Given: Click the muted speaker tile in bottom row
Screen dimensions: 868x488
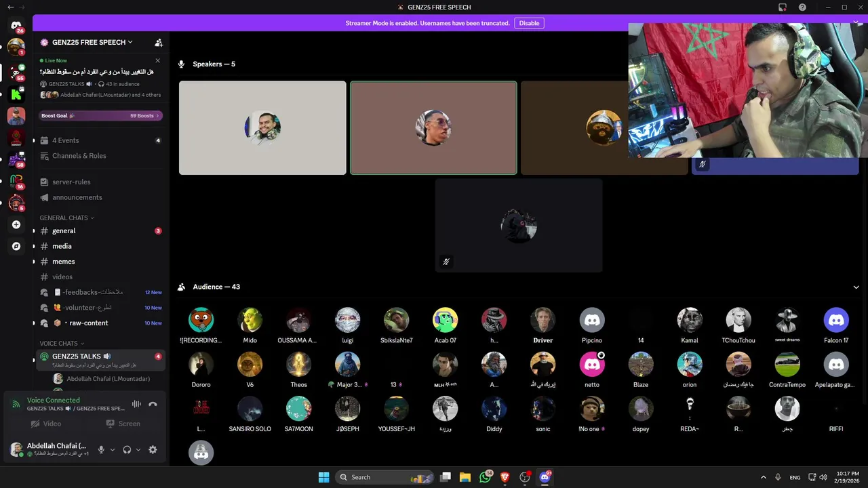Looking at the screenshot, I should coord(519,226).
